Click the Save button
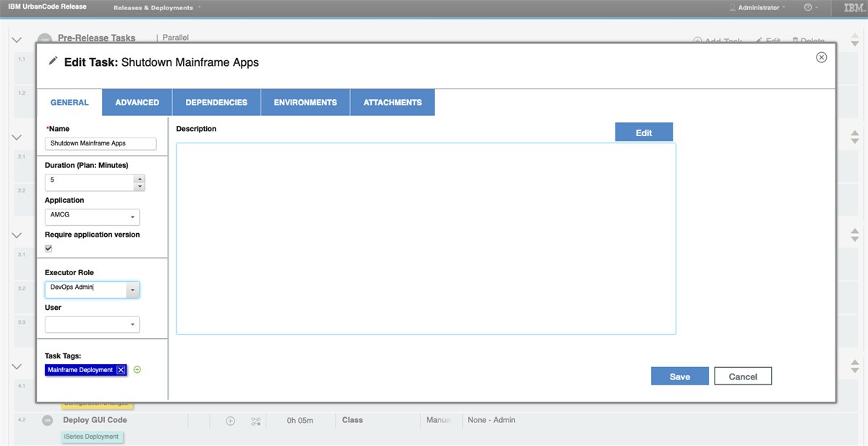Image resolution: width=868 pixels, height=446 pixels. point(679,376)
